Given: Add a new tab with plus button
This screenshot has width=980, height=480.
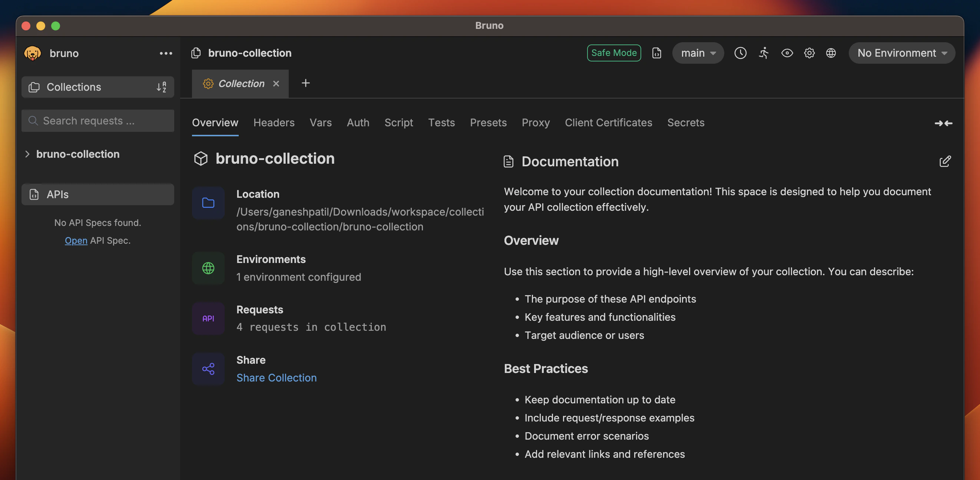Looking at the screenshot, I should (305, 83).
